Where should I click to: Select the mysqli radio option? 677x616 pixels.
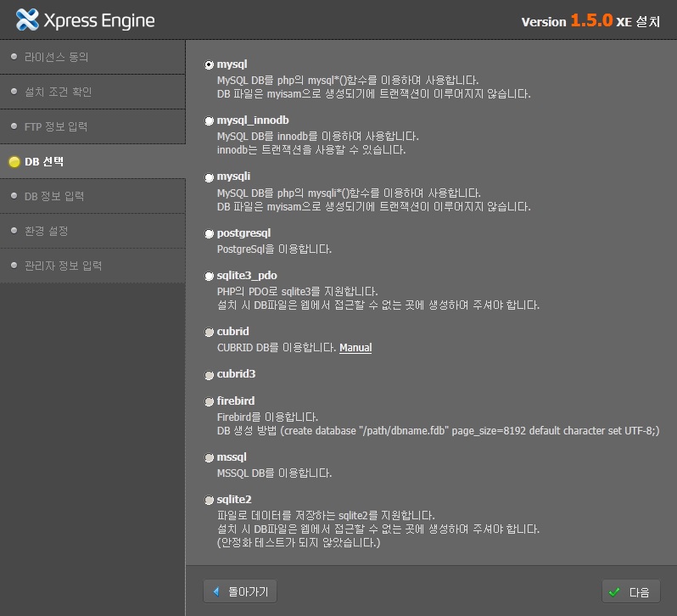[209, 177]
